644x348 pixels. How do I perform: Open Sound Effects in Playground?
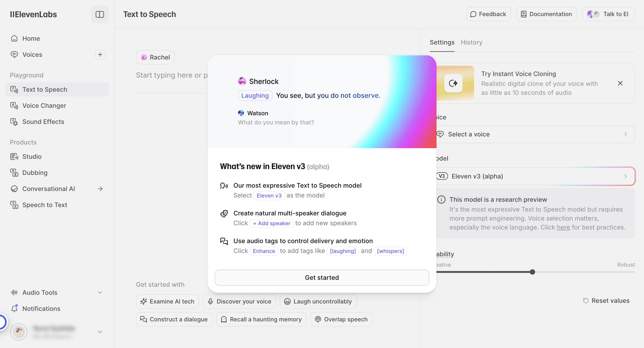(x=43, y=122)
